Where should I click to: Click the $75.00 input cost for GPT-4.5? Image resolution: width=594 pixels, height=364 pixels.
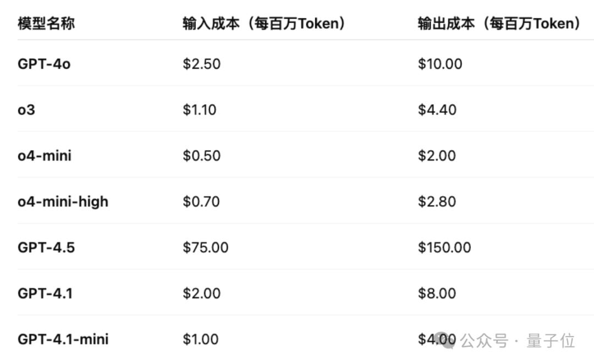206,247
